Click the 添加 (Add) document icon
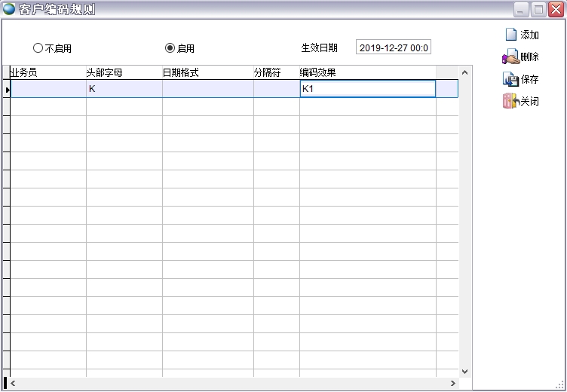The height and width of the screenshot is (392, 567). tap(510, 35)
